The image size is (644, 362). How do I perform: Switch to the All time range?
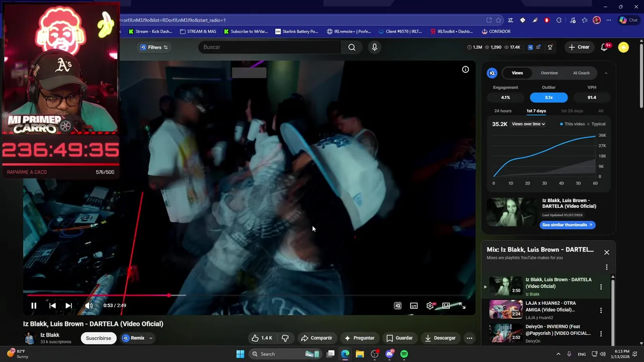point(601,111)
